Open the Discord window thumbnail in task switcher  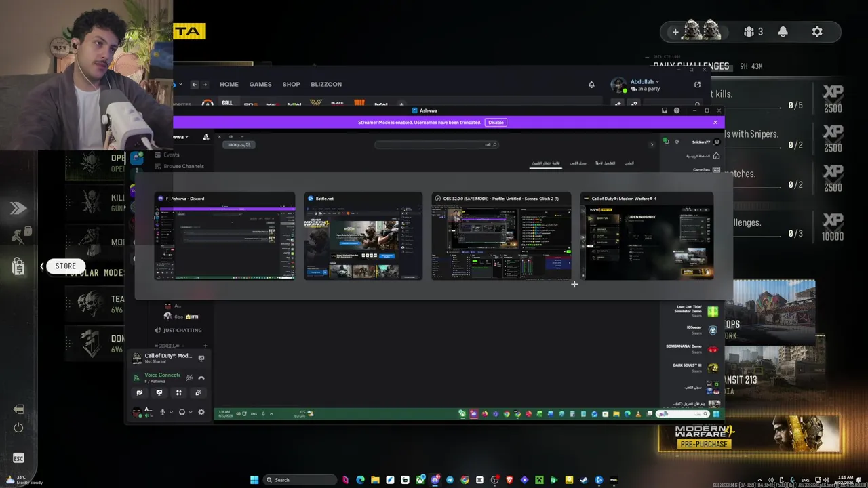tap(224, 236)
